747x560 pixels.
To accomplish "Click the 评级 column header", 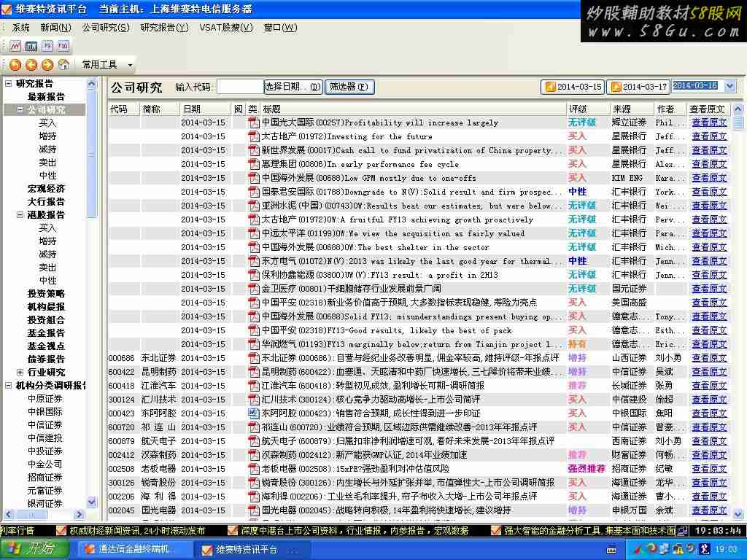I will [587, 109].
